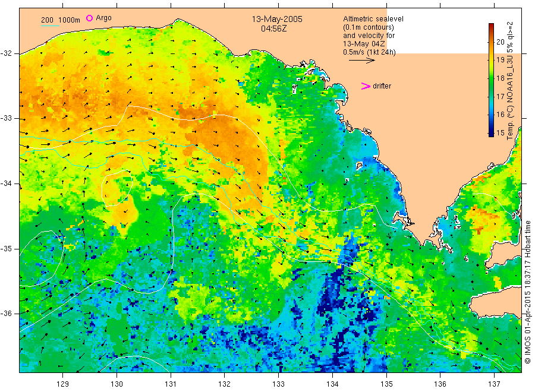Click the latitude label -35
Image resolution: width=535 pixels, height=392 pixels.
click(7, 248)
